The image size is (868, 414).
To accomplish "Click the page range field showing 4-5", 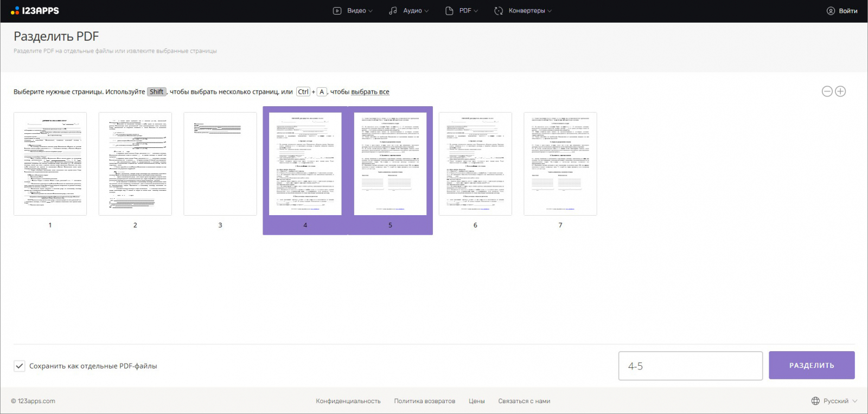I will pyautogui.click(x=691, y=366).
